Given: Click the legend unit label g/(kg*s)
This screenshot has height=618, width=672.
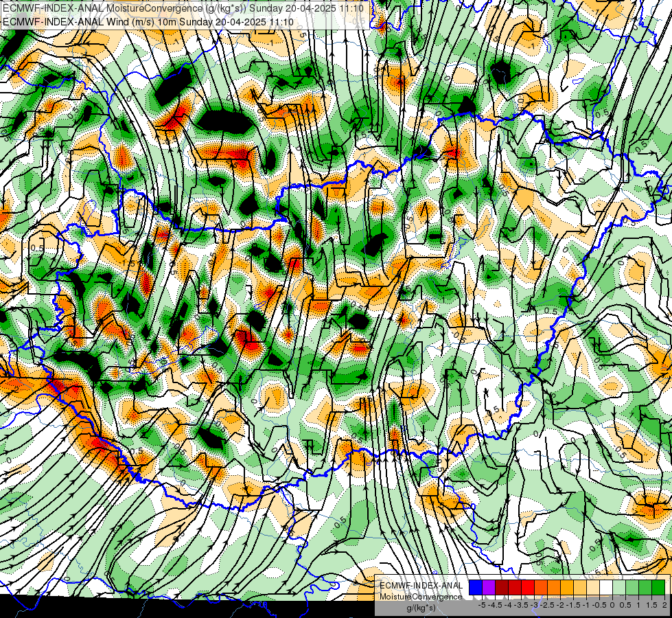Looking at the screenshot, I should coord(421,608).
